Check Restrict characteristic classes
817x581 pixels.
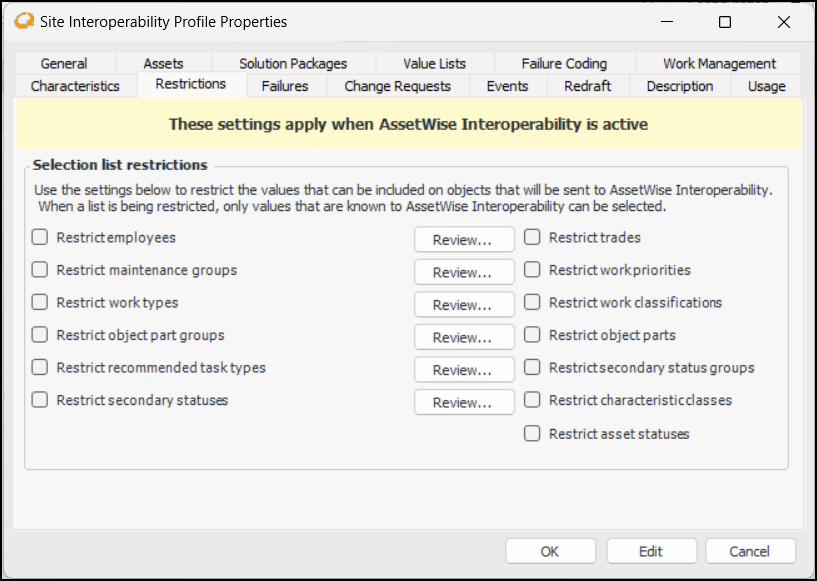pos(532,400)
